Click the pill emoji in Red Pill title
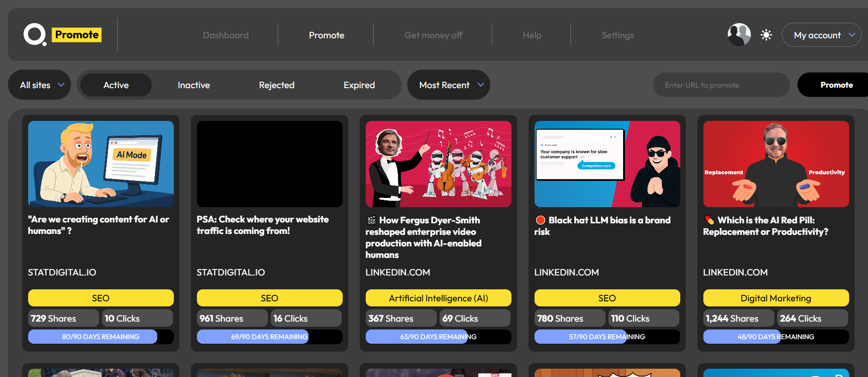 tap(709, 220)
